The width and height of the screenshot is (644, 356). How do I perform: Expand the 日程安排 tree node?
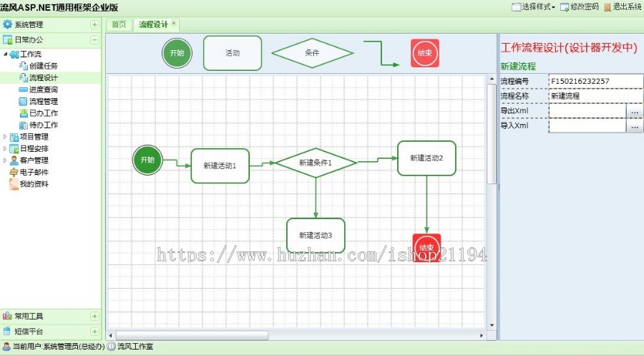tap(5, 148)
